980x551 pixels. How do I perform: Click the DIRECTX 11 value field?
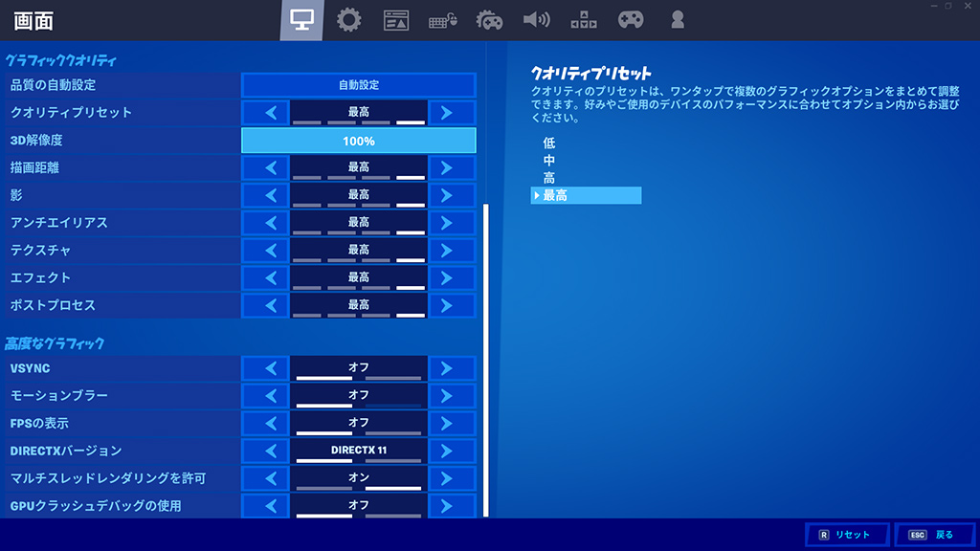[x=359, y=451]
